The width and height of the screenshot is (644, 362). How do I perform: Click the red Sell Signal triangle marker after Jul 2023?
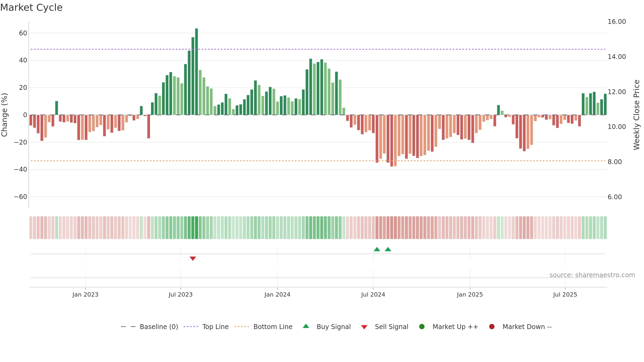[x=193, y=258]
